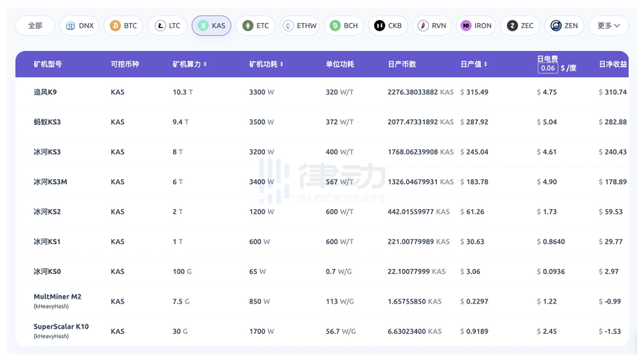Sort table by 矿机功耗 arrows
Image resolution: width=644 pixels, height=363 pixels.
282,64
